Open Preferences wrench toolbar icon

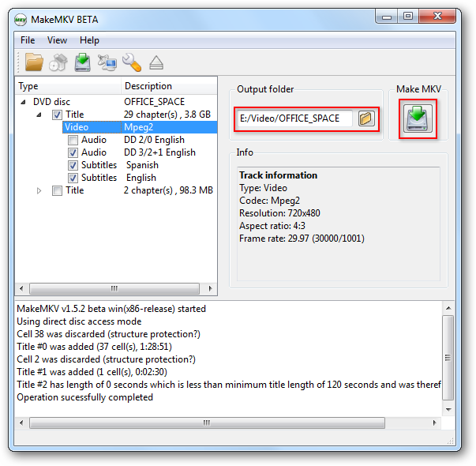132,62
